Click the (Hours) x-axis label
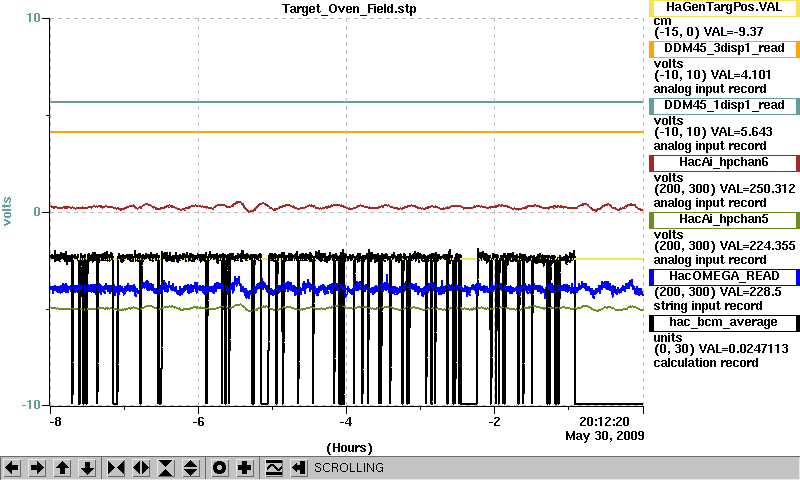Screen dimensions: 800x480 349,448
